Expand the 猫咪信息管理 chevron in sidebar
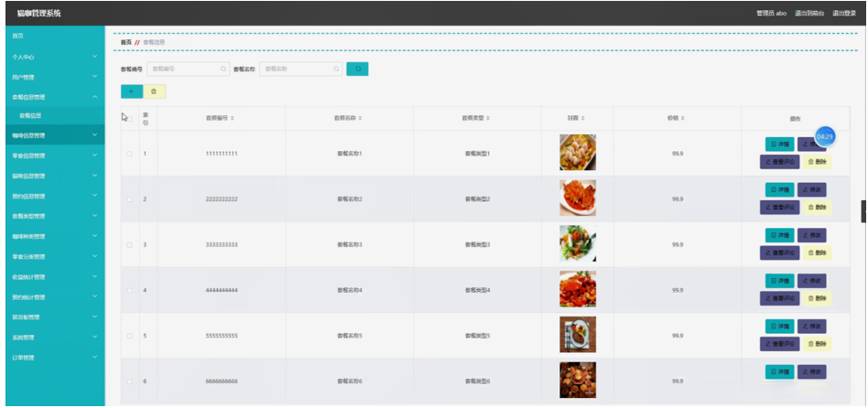This screenshot has width=868, height=408. [94, 176]
